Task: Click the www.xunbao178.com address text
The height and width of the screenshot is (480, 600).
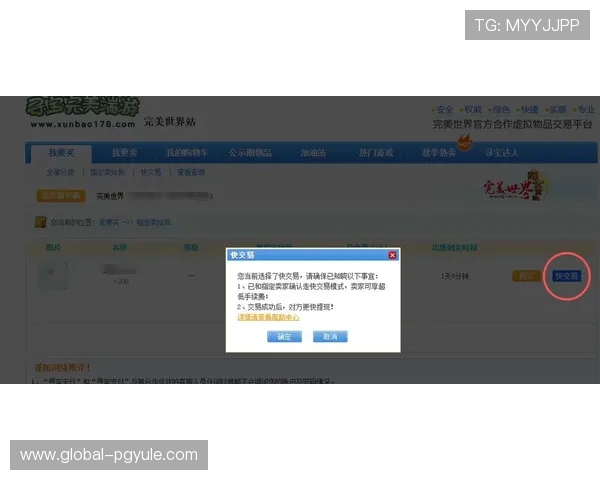Action: [x=83, y=124]
